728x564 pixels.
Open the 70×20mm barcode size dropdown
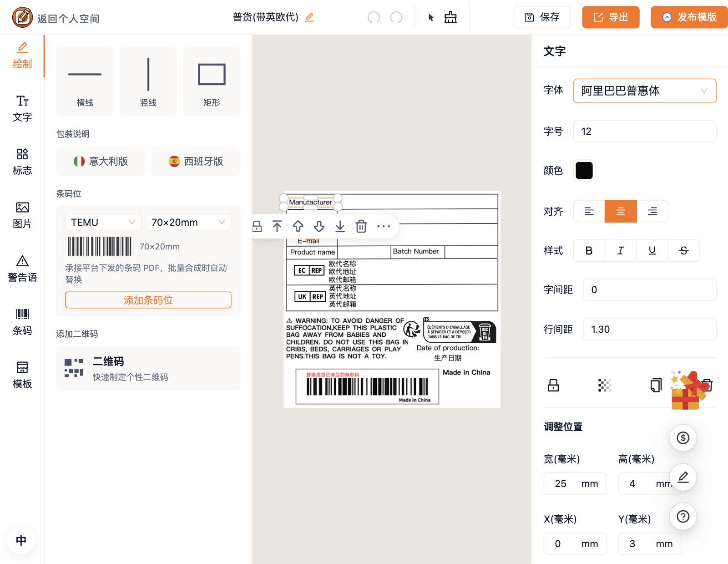point(188,222)
